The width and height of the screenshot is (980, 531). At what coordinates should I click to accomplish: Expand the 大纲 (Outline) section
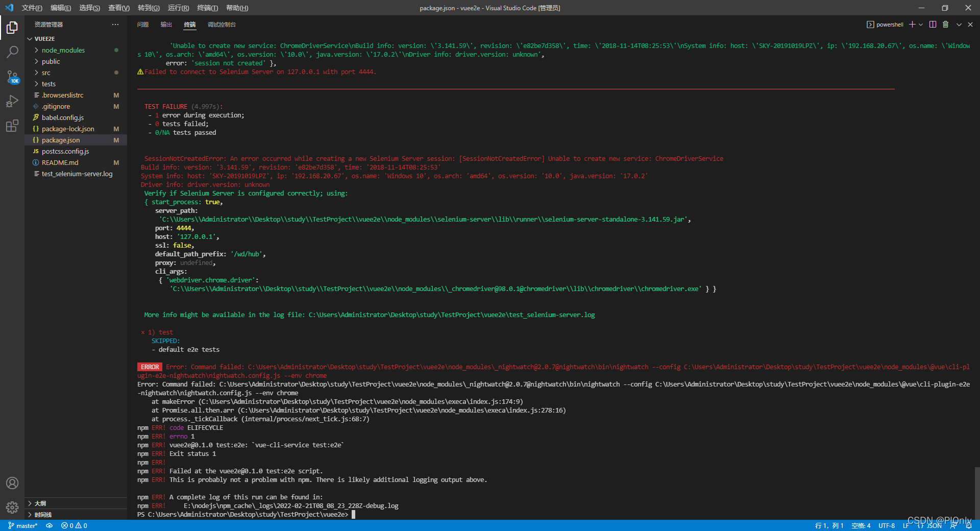click(x=76, y=503)
